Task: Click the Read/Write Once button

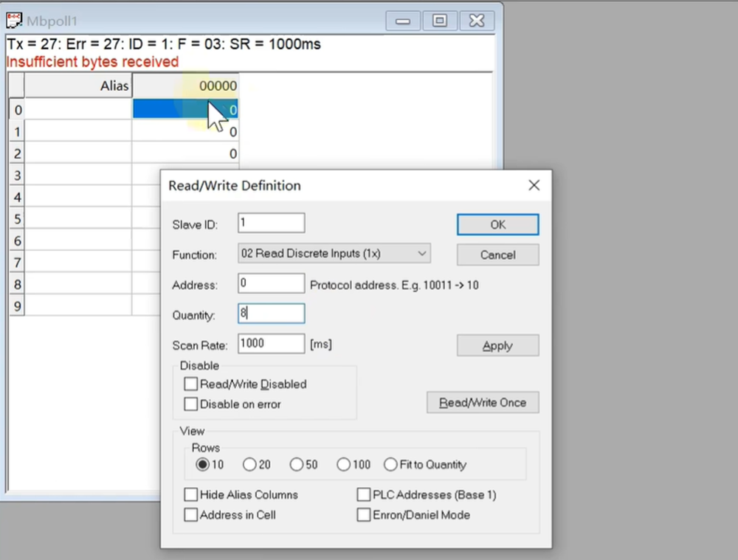Action: click(483, 403)
